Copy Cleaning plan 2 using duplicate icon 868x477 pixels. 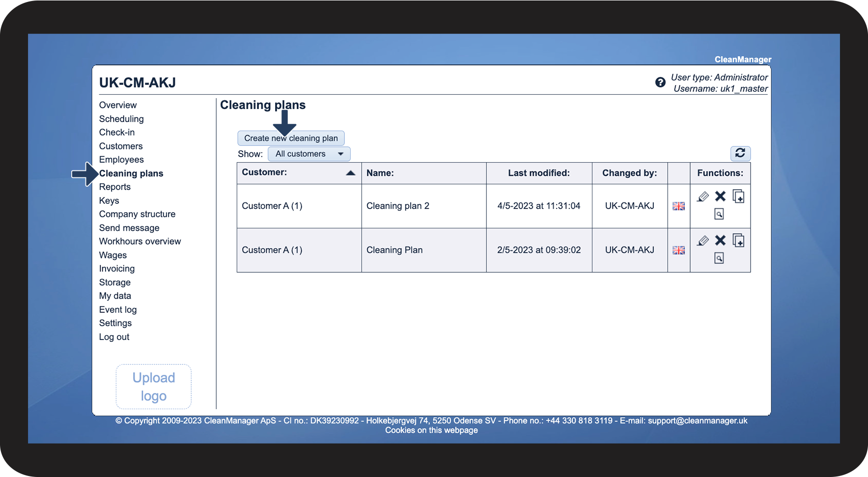pyautogui.click(x=738, y=196)
